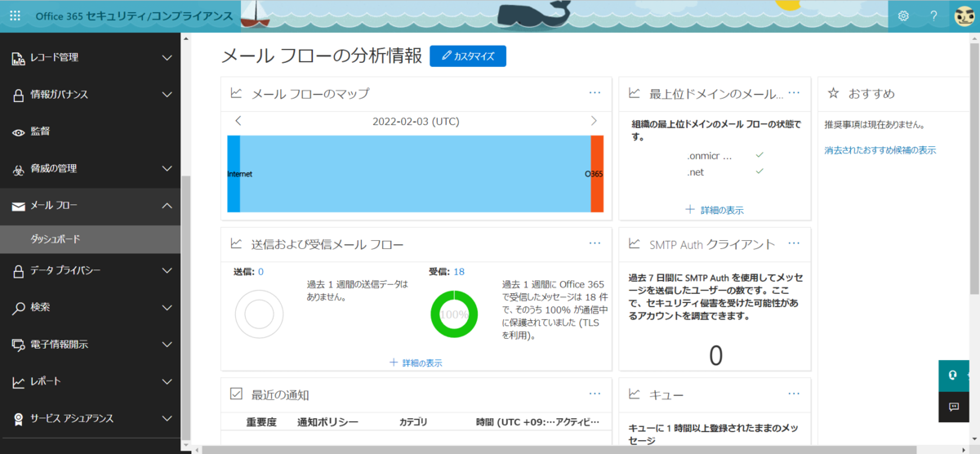
Task: Click the Office 365 セキュリティ/コンプライアンス title
Action: coord(133,16)
